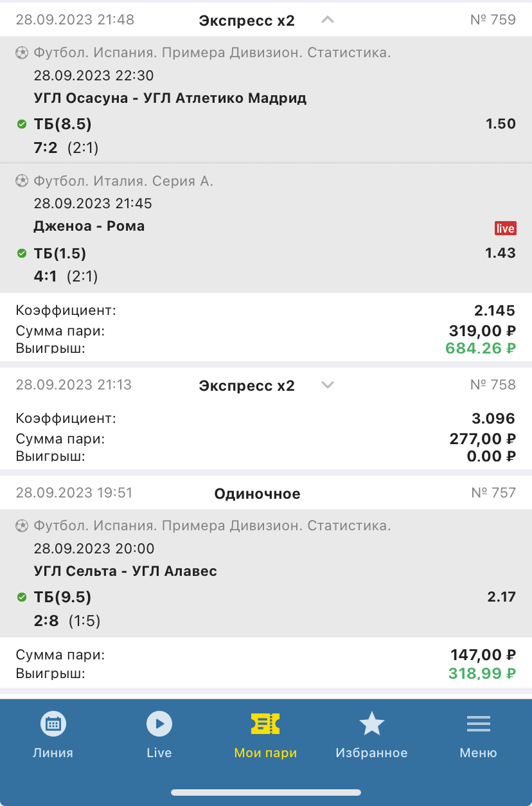The width and height of the screenshot is (532, 806).
Task: Open match УГЛ Сельта - УГЛ Алавес
Action: 125,571
